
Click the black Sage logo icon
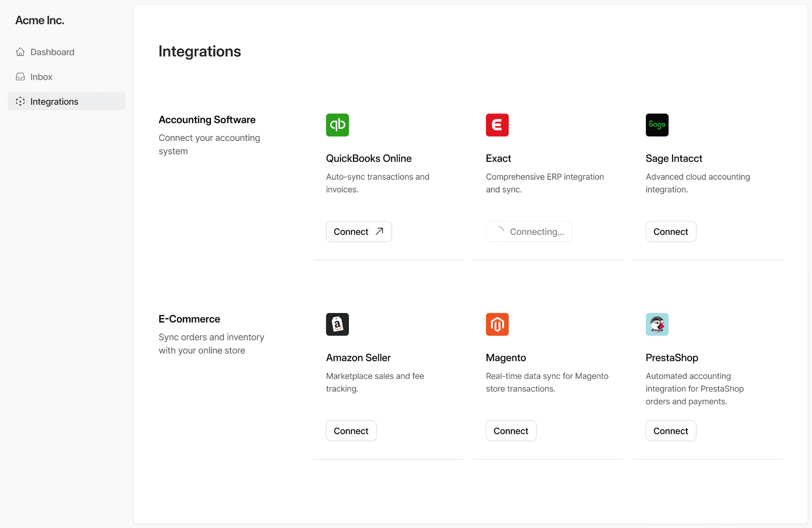[657, 125]
